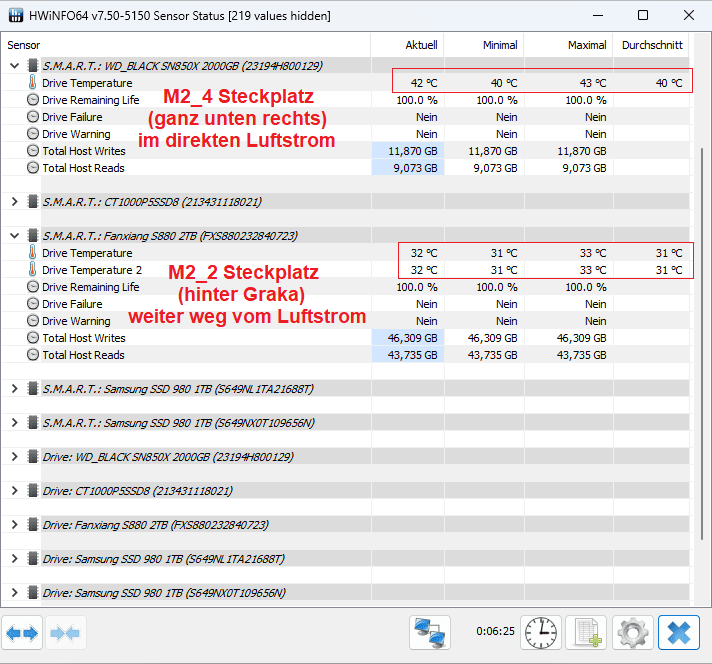Expand Drive: WD_BLACK SN850X 2000GB group

point(15,457)
